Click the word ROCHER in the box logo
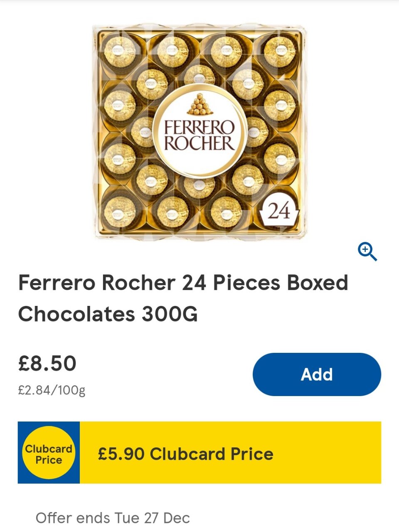Viewport: 399px width, 532px height. 199,143
